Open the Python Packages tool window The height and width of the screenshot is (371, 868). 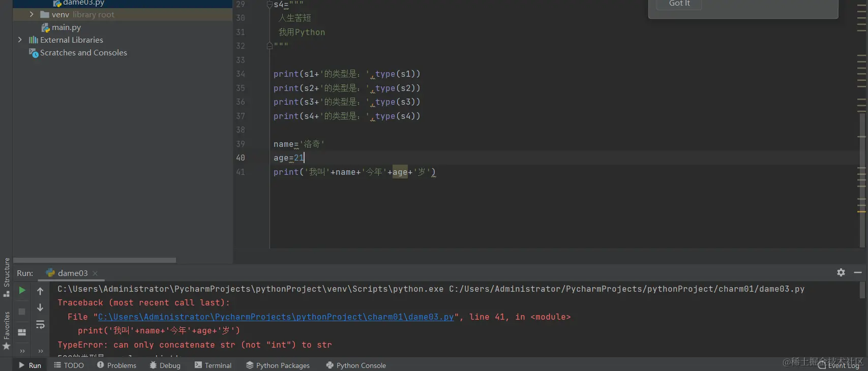tap(278, 365)
